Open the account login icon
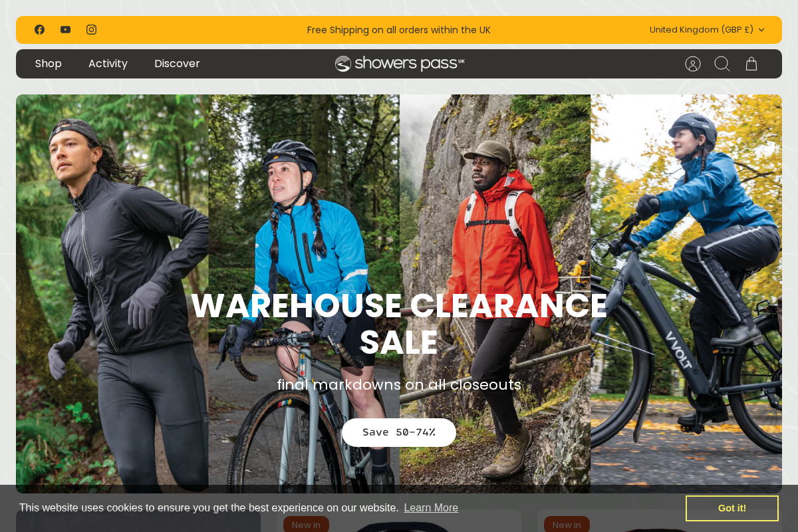 [x=693, y=64]
